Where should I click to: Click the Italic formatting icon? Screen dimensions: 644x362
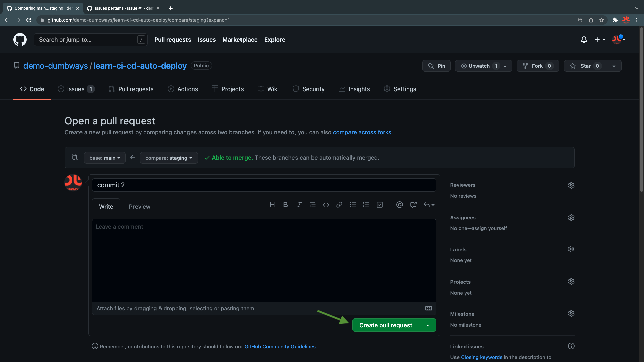pyautogui.click(x=299, y=205)
